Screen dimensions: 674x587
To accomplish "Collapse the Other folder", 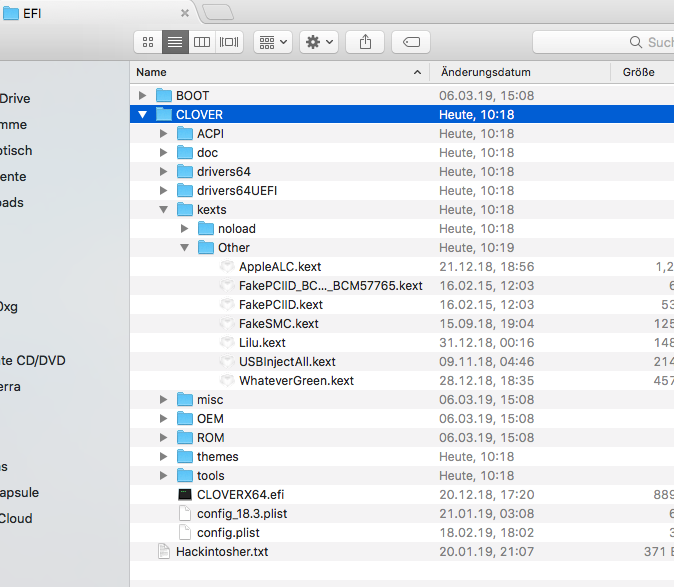I will [x=184, y=248].
